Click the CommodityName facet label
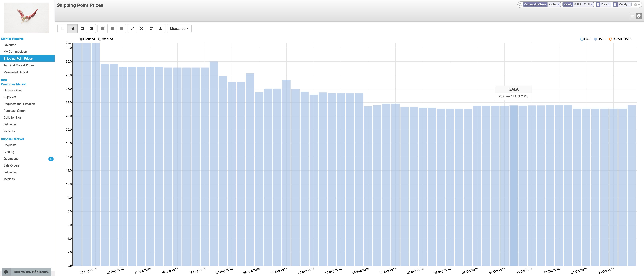This screenshot has width=644, height=276. [535, 5]
